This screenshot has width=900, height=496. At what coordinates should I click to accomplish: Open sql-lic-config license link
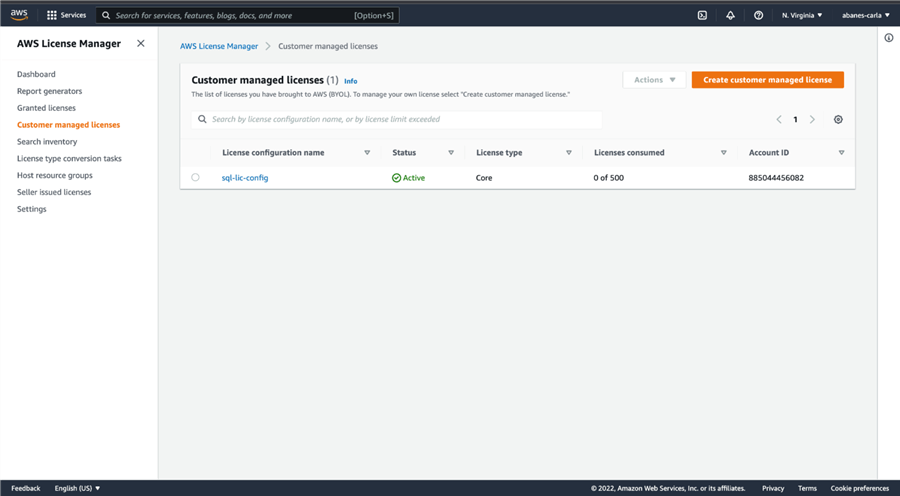point(245,178)
